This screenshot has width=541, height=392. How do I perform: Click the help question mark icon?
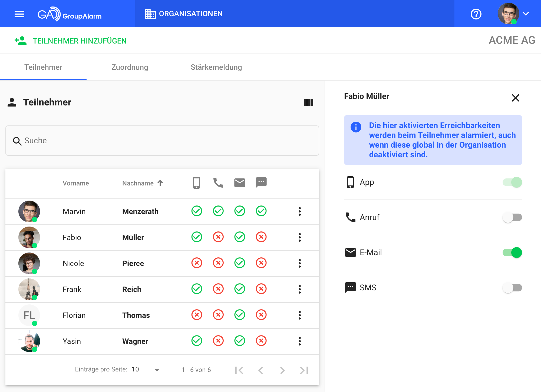click(x=476, y=14)
